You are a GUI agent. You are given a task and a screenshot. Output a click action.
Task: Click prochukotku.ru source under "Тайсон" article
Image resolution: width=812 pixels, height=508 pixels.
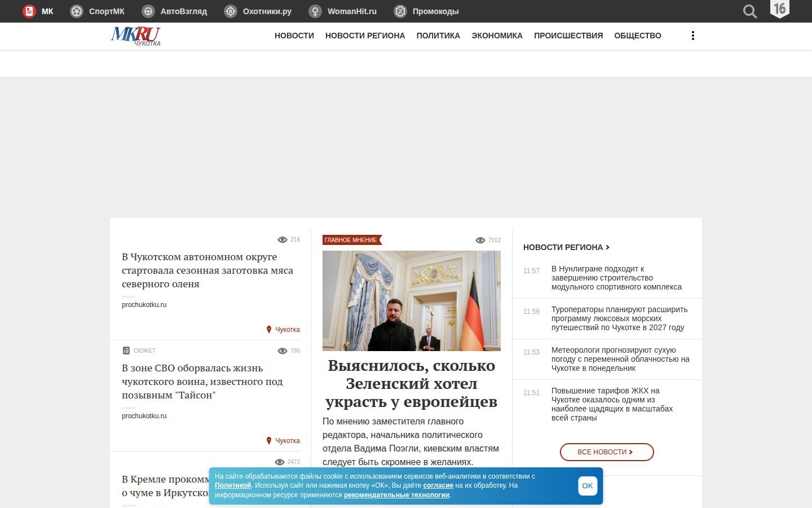[144, 416]
